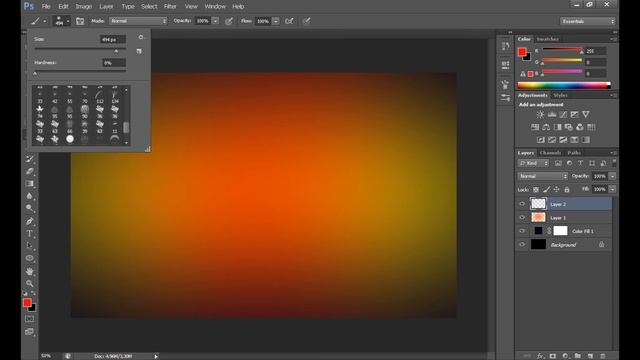Screen dimensions: 640x360
Task: Create new preset from this brush
Action: tap(139, 51)
